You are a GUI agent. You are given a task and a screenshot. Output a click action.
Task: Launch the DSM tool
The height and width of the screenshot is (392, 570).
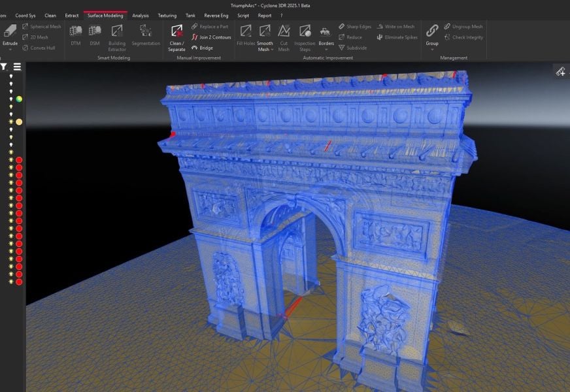pos(95,35)
